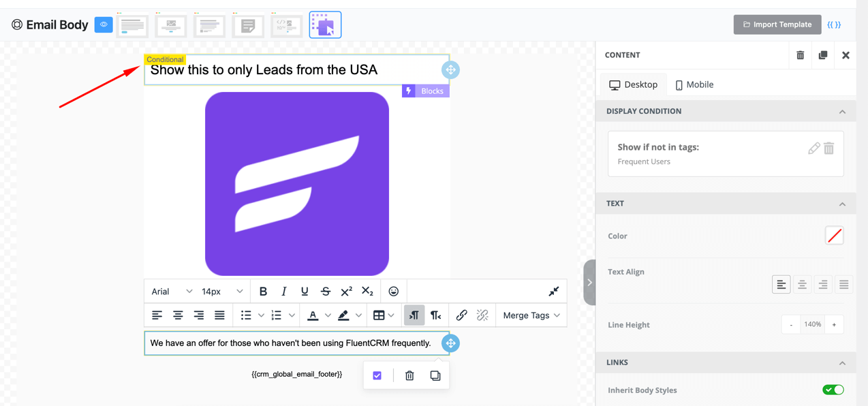The width and height of the screenshot is (868, 406).
Task: Center paragraph in editor toolbar
Action: point(178,315)
